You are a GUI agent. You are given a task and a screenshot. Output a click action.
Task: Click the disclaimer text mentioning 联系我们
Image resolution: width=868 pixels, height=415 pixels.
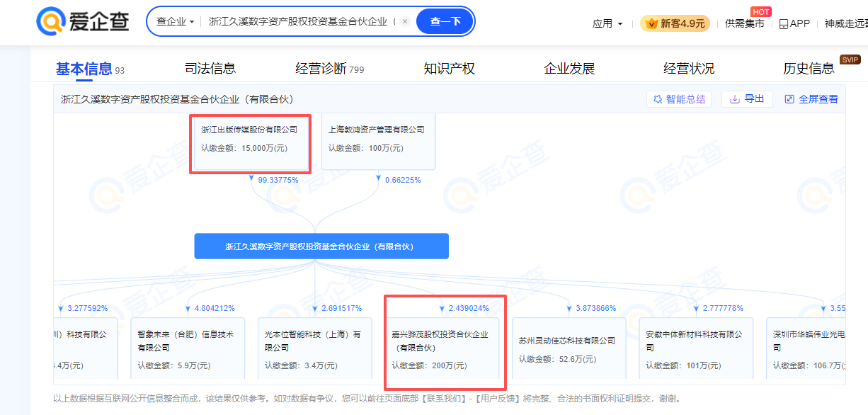tap(367, 399)
